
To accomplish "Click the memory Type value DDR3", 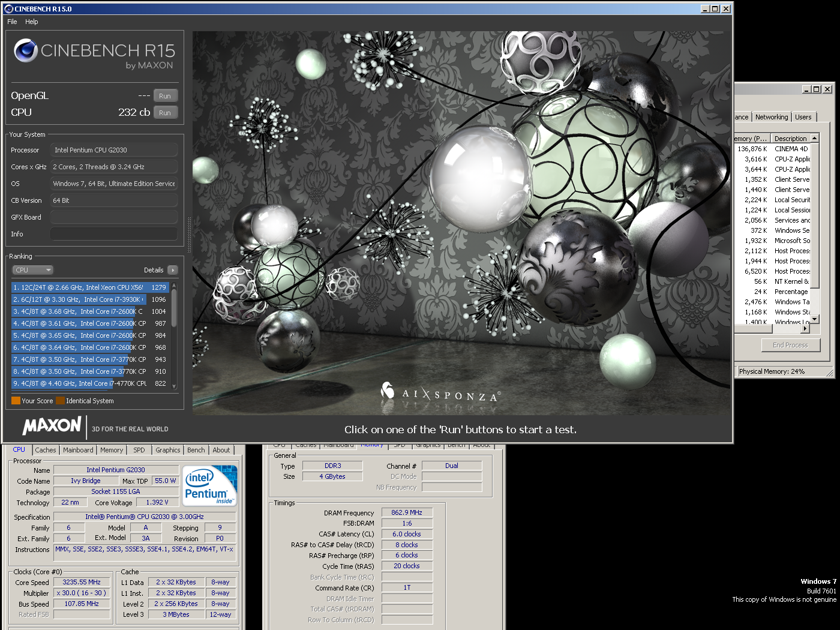I will click(332, 466).
